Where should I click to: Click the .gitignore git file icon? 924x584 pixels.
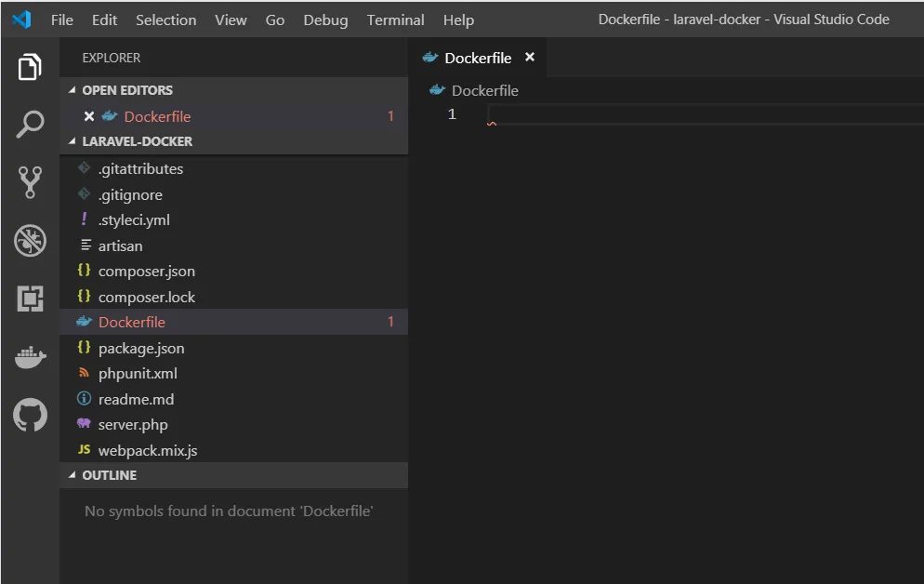point(85,193)
